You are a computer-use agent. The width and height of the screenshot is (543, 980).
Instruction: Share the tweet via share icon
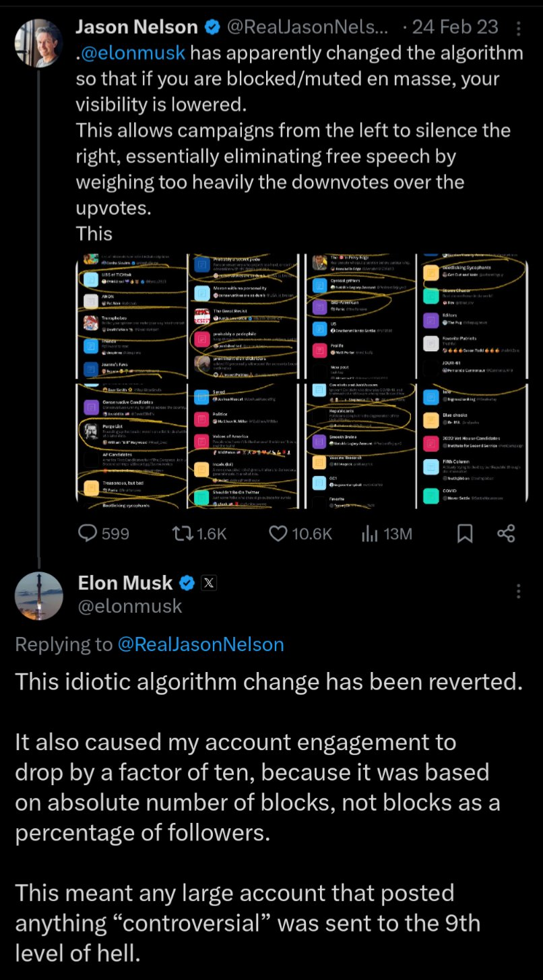(x=506, y=534)
